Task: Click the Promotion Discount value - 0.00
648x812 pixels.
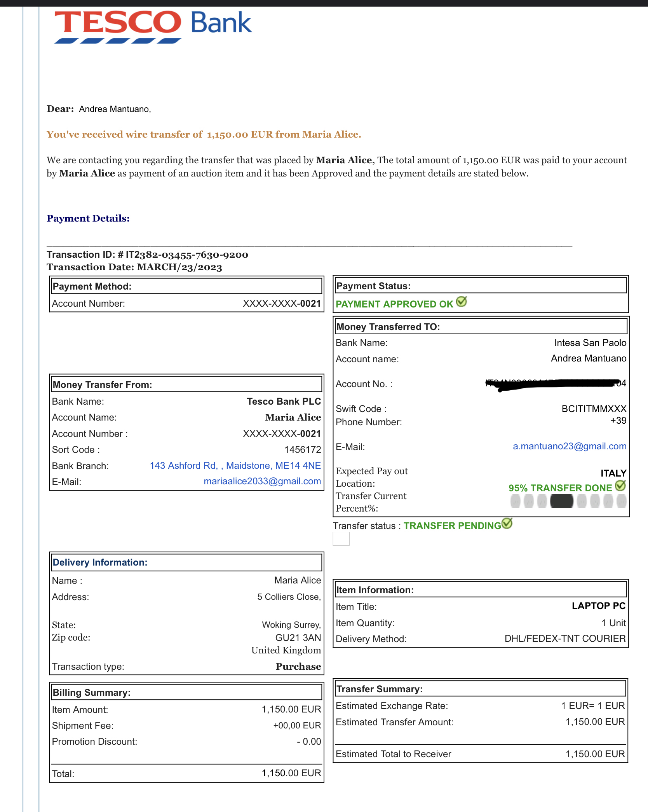Action: tap(309, 742)
